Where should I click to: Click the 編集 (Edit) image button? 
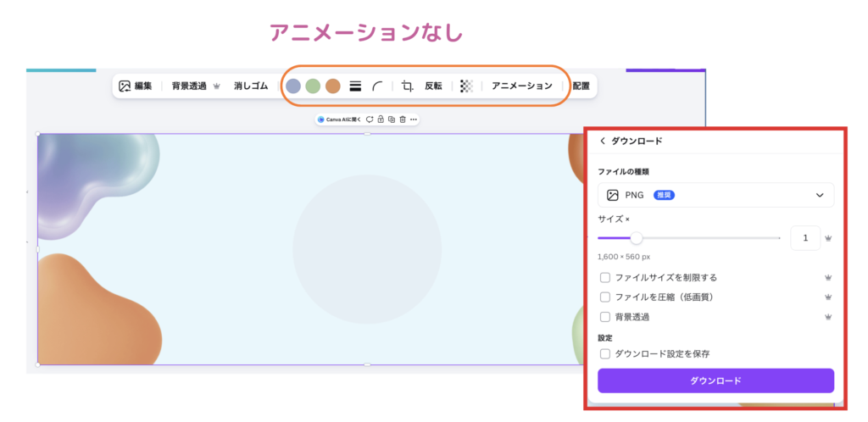pos(136,86)
